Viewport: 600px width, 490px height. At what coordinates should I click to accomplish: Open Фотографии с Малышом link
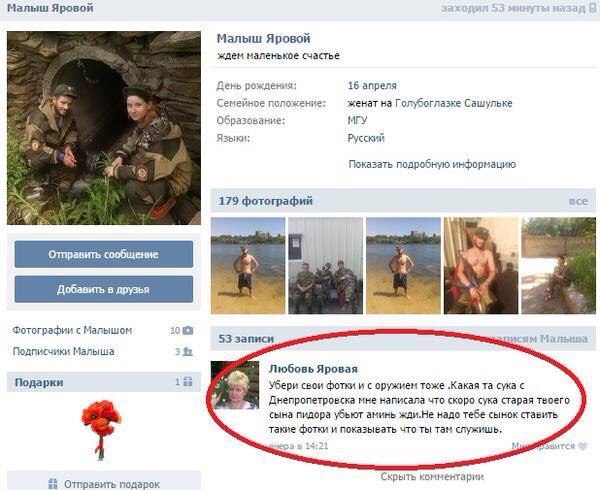pyautogui.click(x=72, y=330)
